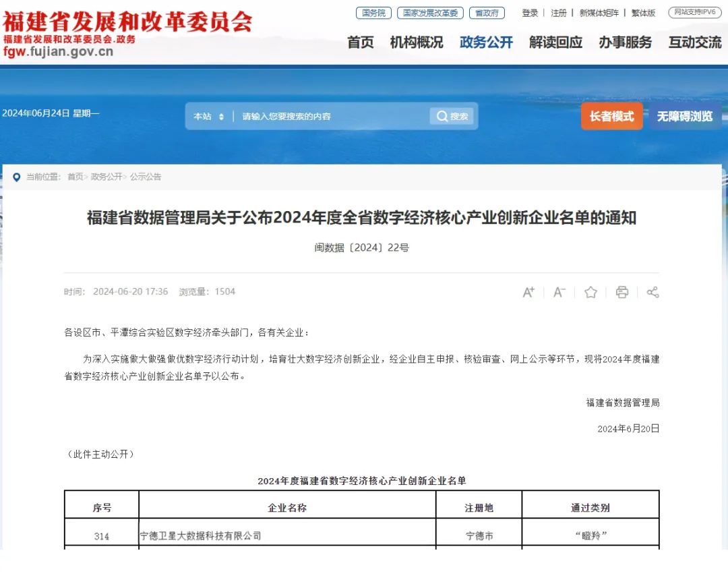Go to the 首页 main navigation item
The image size is (728, 584).
coord(360,42)
